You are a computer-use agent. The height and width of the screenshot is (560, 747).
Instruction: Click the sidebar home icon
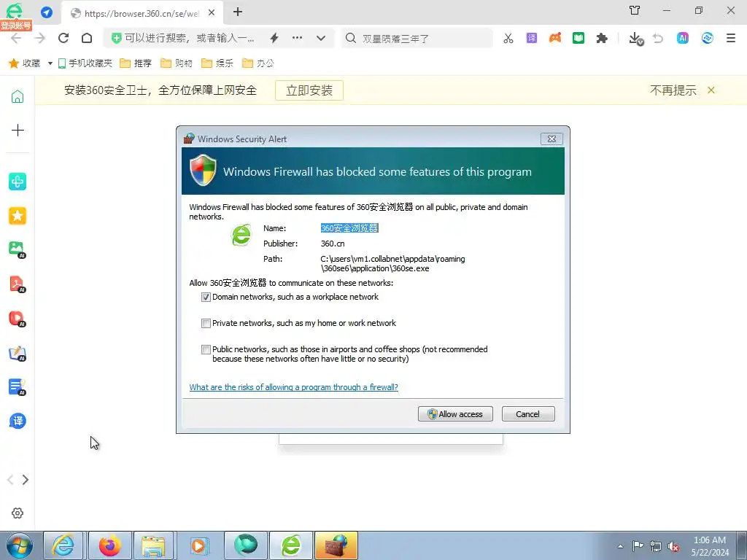(x=18, y=97)
